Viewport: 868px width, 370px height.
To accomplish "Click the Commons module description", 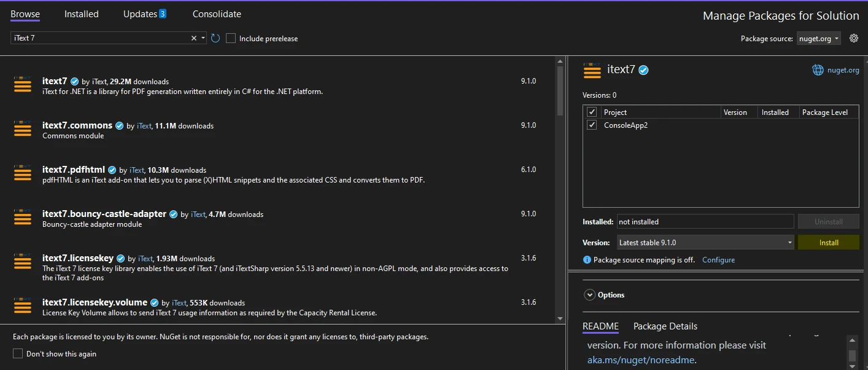I will point(73,136).
